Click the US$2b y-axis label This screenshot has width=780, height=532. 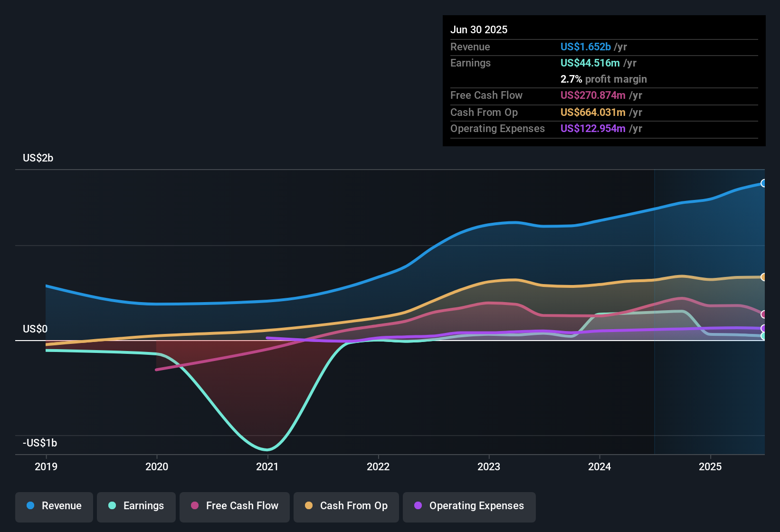coord(38,158)
